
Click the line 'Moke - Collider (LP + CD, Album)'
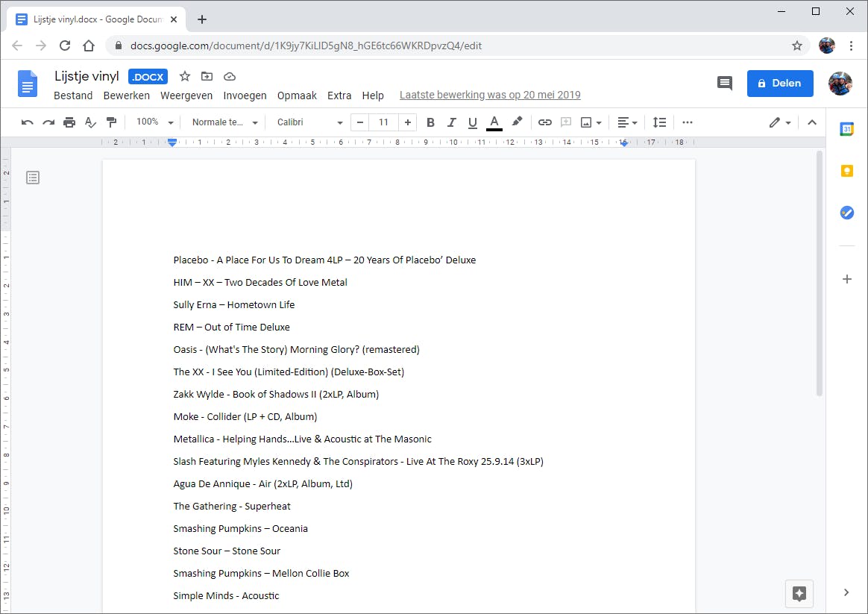point(245,417)
